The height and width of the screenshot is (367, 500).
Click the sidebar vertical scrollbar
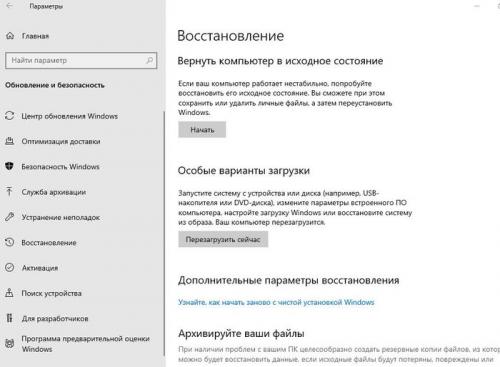coord(164,233)
